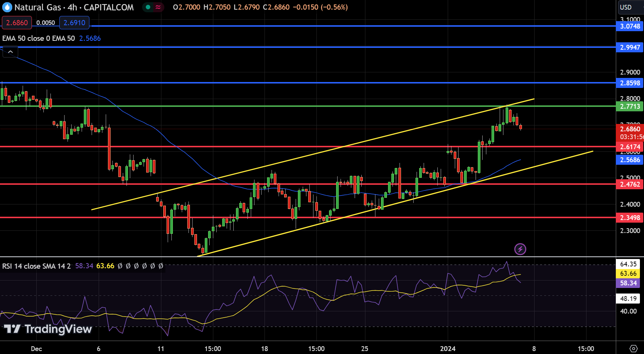Open the Natural Gas symbol title

tap(74, 7)
